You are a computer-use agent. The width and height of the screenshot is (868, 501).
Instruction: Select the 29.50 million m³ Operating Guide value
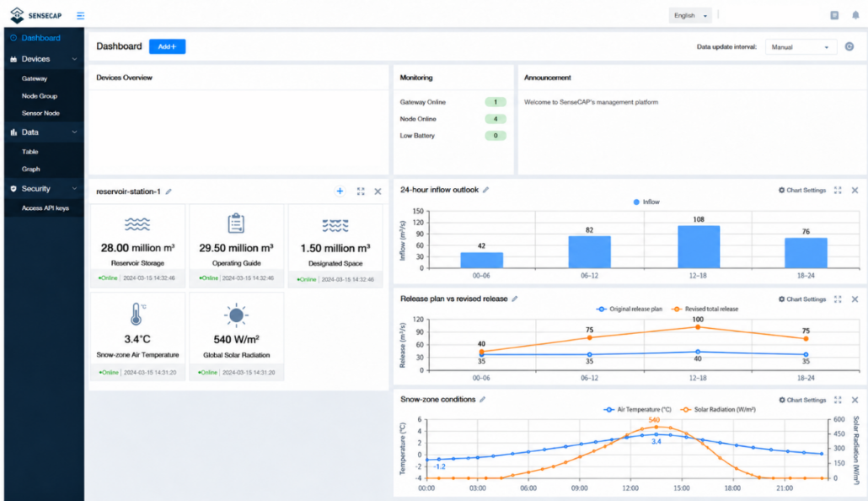236,248
